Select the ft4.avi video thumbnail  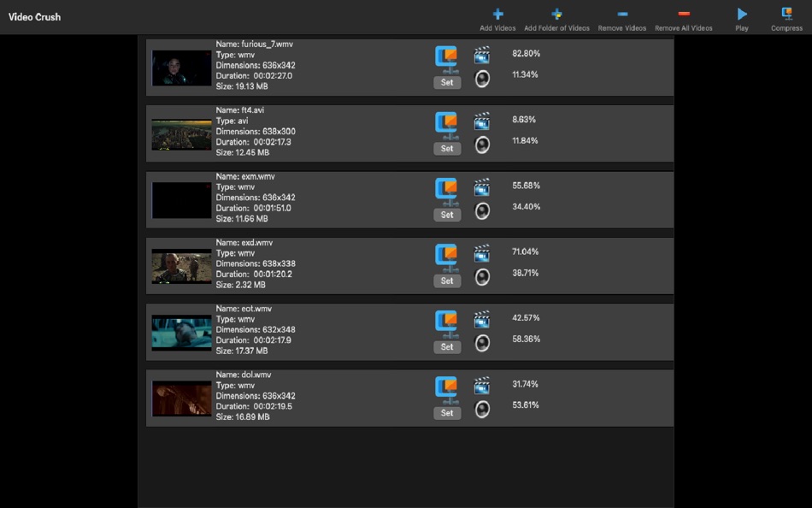(x=181, y=134)
